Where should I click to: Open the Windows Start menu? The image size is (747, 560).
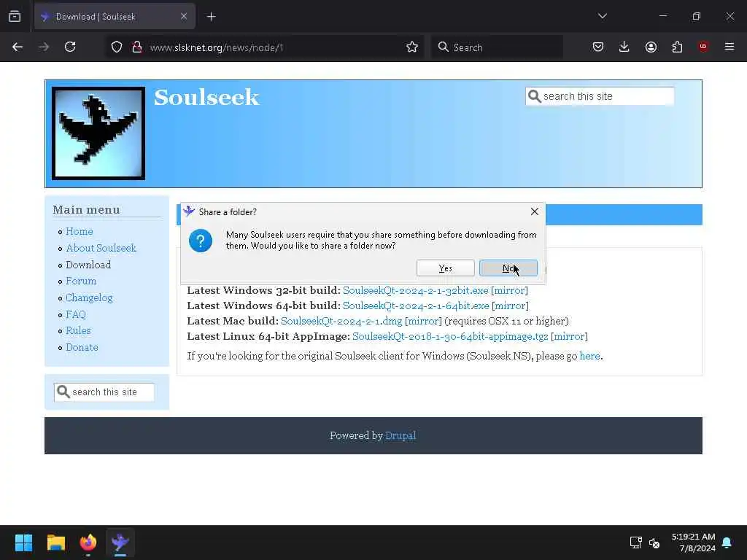pyautogui.click(x=23, y=542)
